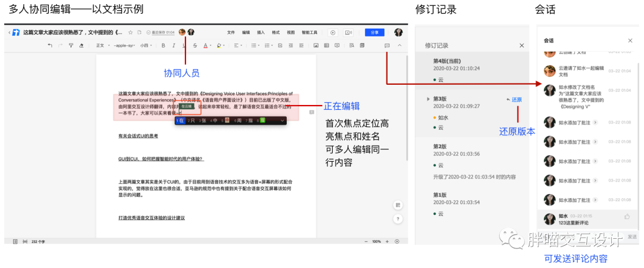
Task: Insert a checkbox task list
Action: click(280, 45)
